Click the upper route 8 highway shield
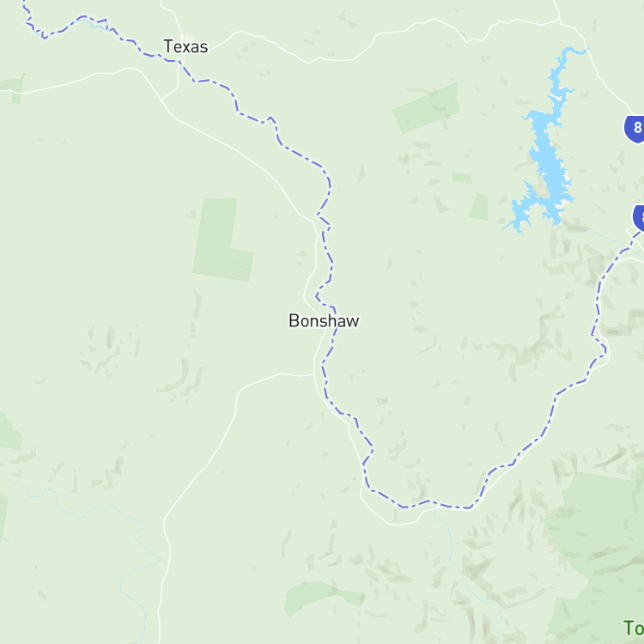Image resolution: width=644 pixels, height=644 pixels. click(x=635, y=129)
